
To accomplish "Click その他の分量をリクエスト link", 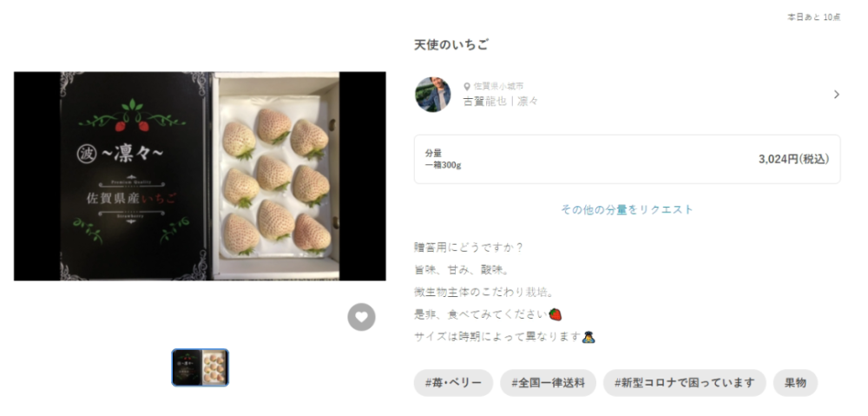I will [x=628, y=209].
